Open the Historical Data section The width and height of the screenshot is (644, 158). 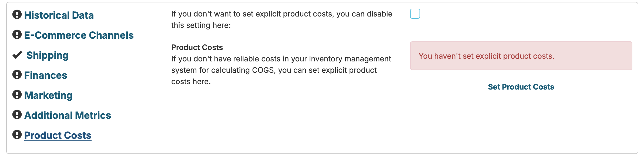pyautogui.click(x=59, y=15)
